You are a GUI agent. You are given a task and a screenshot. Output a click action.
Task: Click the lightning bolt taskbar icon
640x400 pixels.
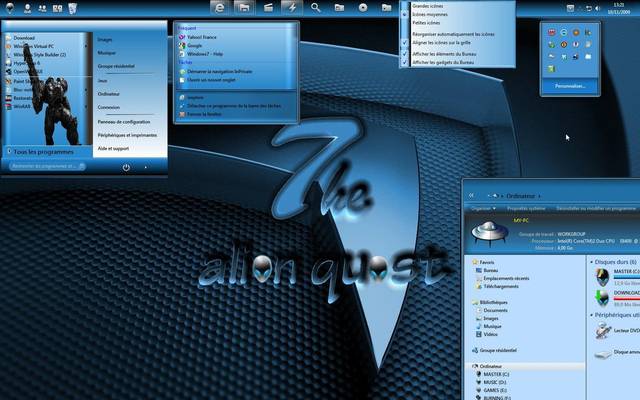click(x=291, y=7)
